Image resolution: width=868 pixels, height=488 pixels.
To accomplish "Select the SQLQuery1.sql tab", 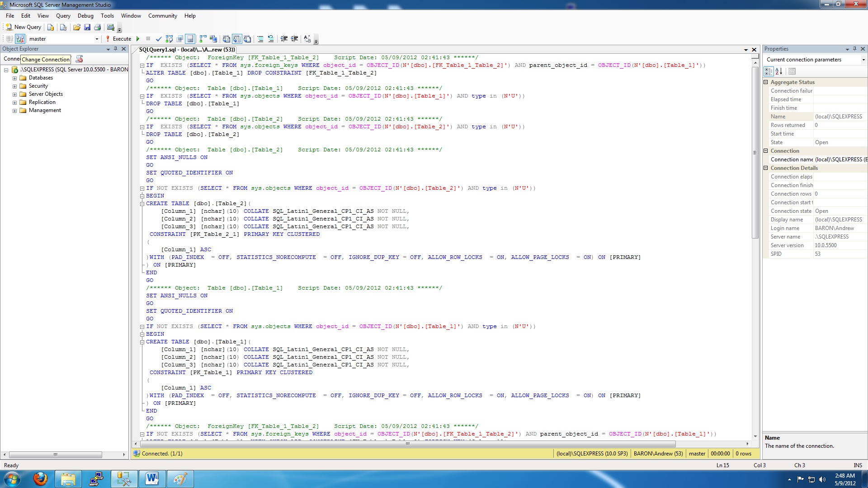I will coord(185,50).
